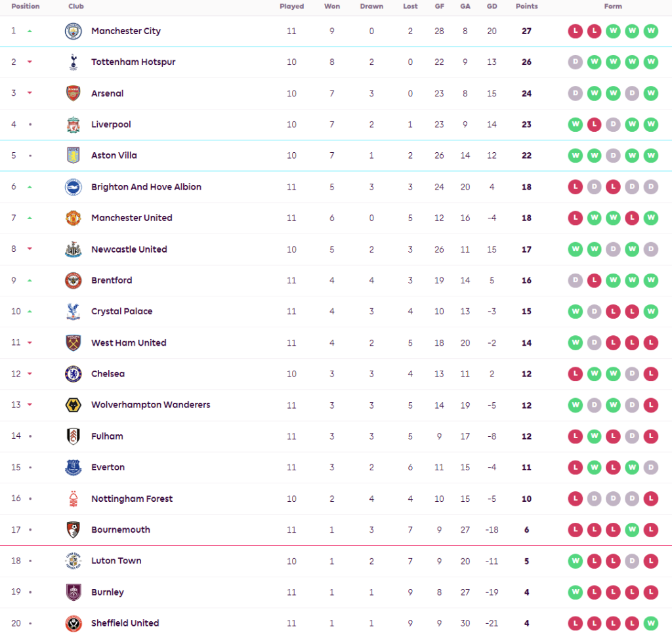
Task: Click the Form column header
Action: click(x=613, y=7)
